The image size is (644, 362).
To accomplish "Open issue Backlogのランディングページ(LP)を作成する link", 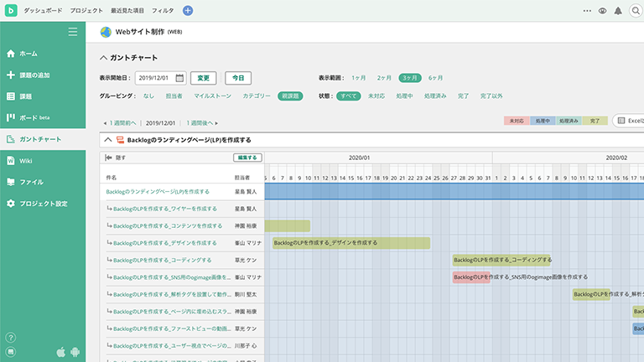I will [158, 192].
